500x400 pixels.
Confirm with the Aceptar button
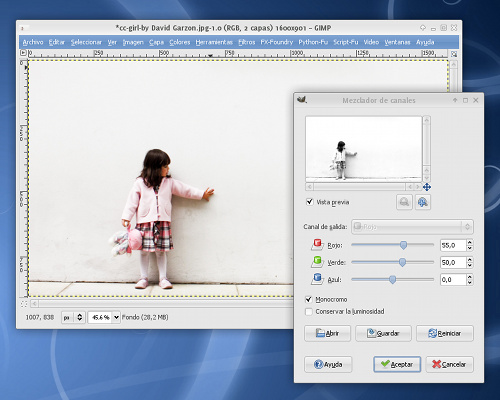[397, 364]
